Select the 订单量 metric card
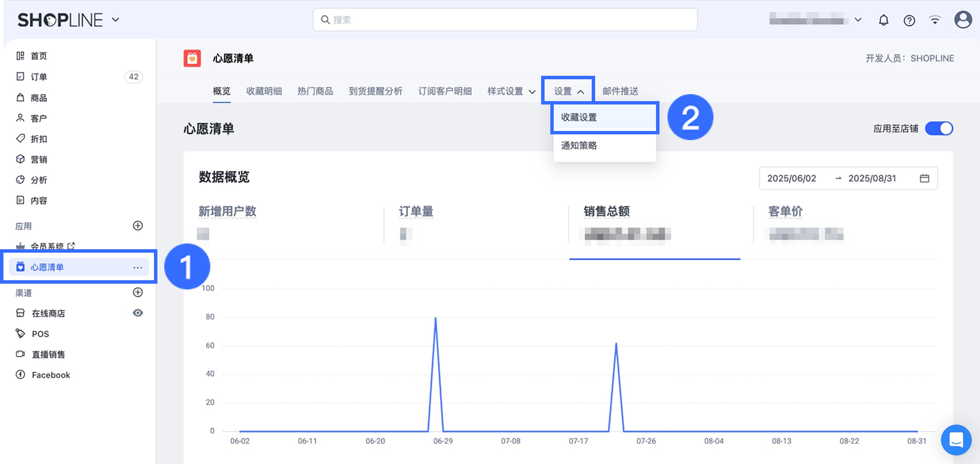This screenshot has height=464, width=980. pyautogui.click(x=416, y=212)
